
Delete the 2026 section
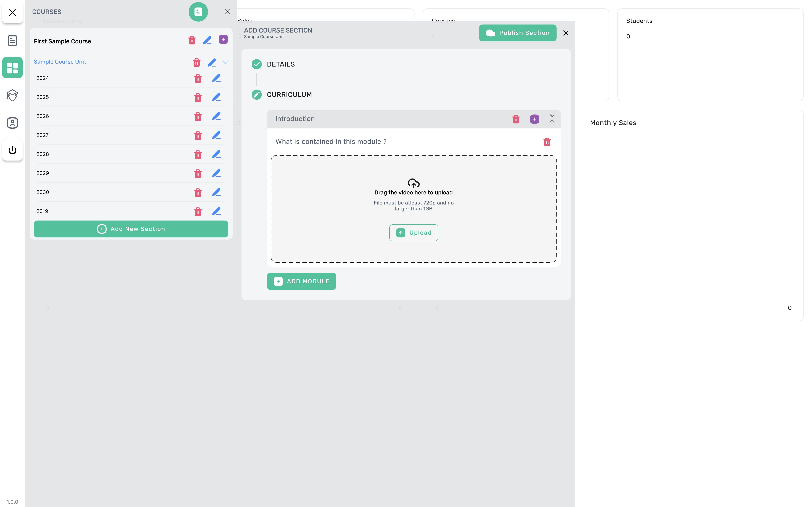coord(198,116)
